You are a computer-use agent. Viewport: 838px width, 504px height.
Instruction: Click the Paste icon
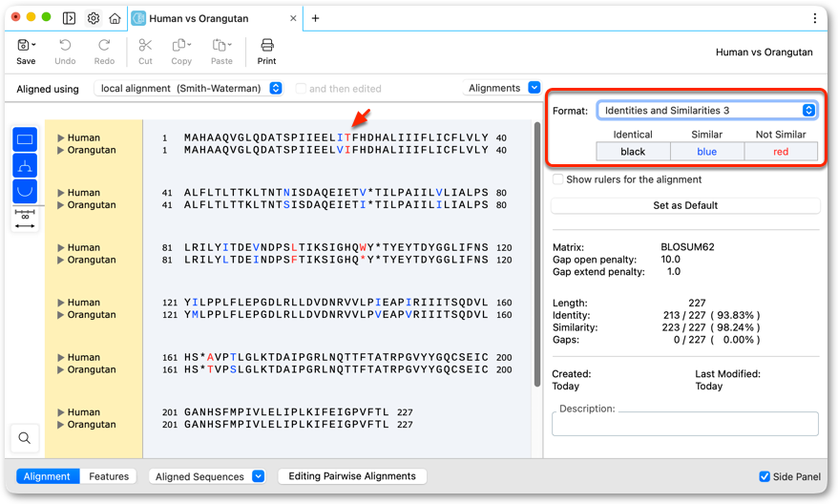(x=220, y=45)
